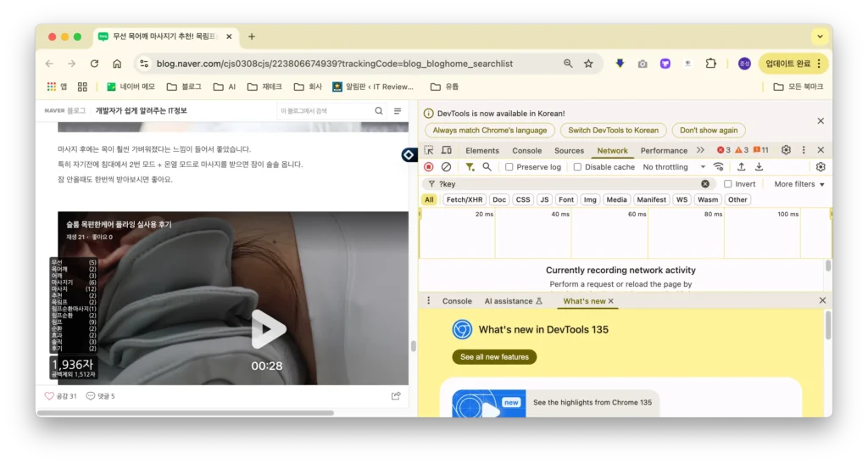The height and width of the screenshot is (464, 868).
Task: Switch to the Elements tab
Action: 482,151
